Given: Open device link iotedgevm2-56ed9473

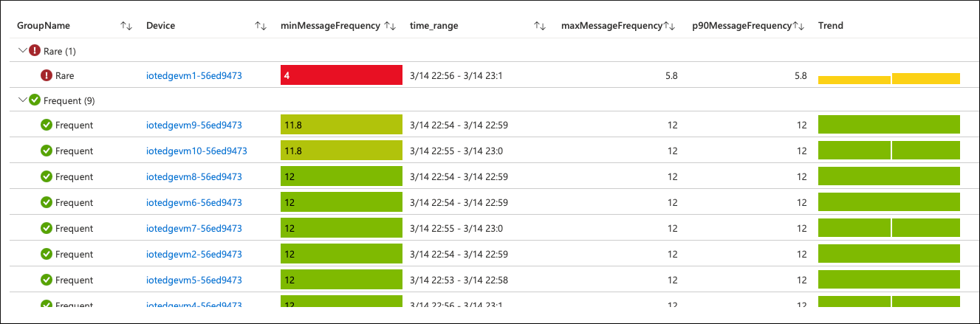Looking at the screenshot, I should click(194, 255).
